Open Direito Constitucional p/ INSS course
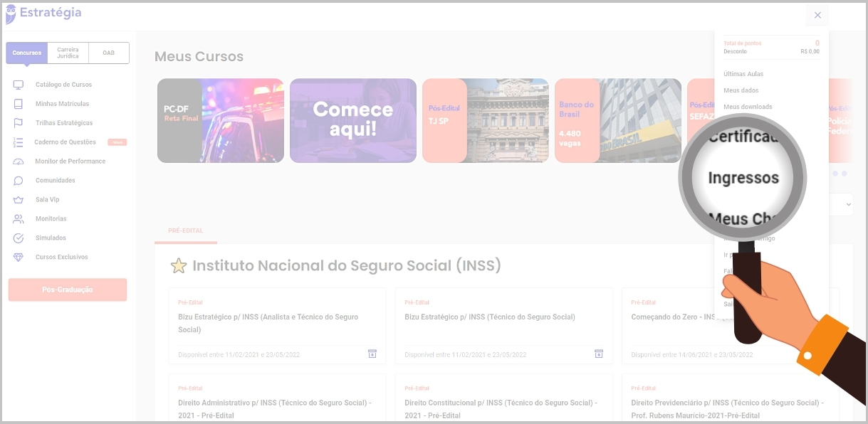Viewport: 868px width, 424px height. coord(503,398)
